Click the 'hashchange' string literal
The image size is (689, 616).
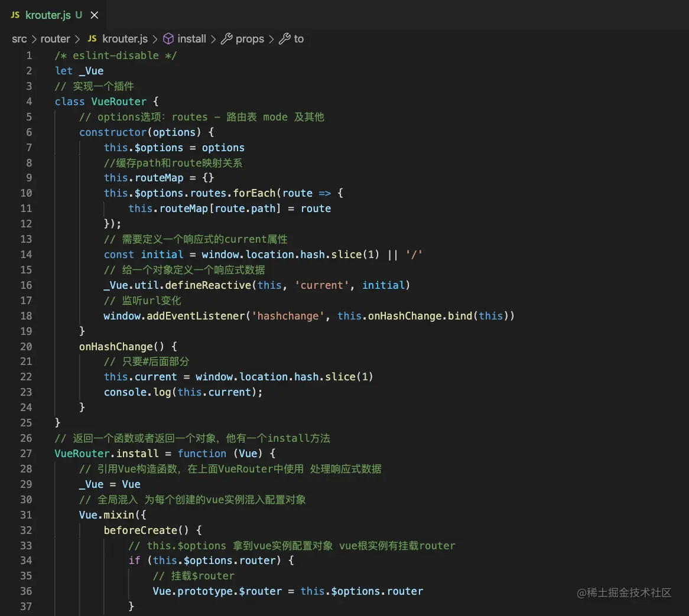click(288, 316)
